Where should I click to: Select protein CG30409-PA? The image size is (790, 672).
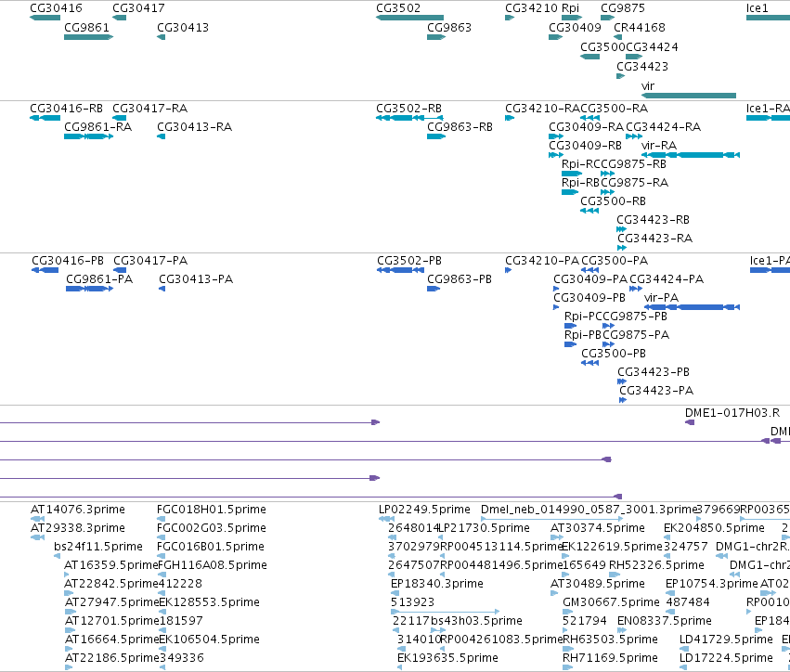[x=590, y=279]
